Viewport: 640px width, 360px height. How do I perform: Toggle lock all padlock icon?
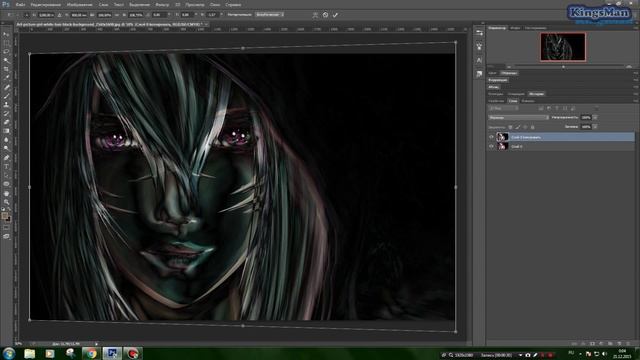click(x=532, y=127)
